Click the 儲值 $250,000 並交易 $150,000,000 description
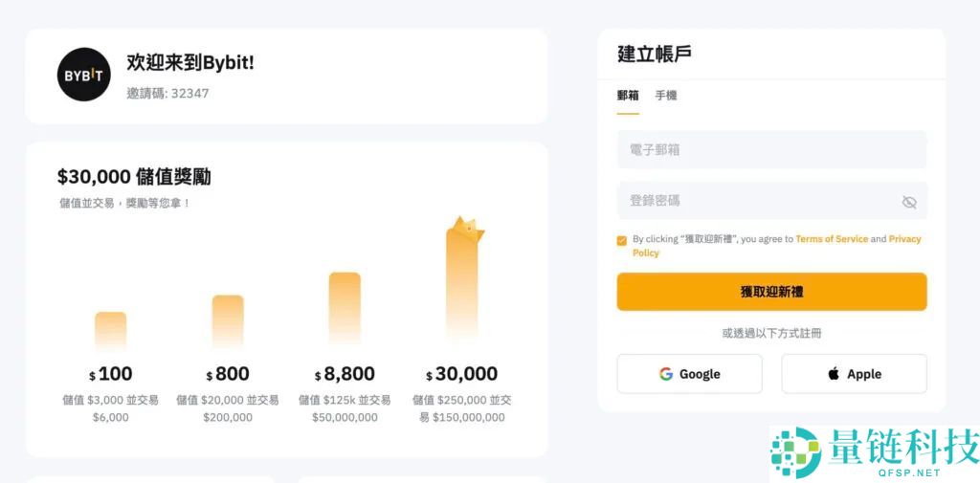This screenshot has width=980, height=483. click(462, 408)
